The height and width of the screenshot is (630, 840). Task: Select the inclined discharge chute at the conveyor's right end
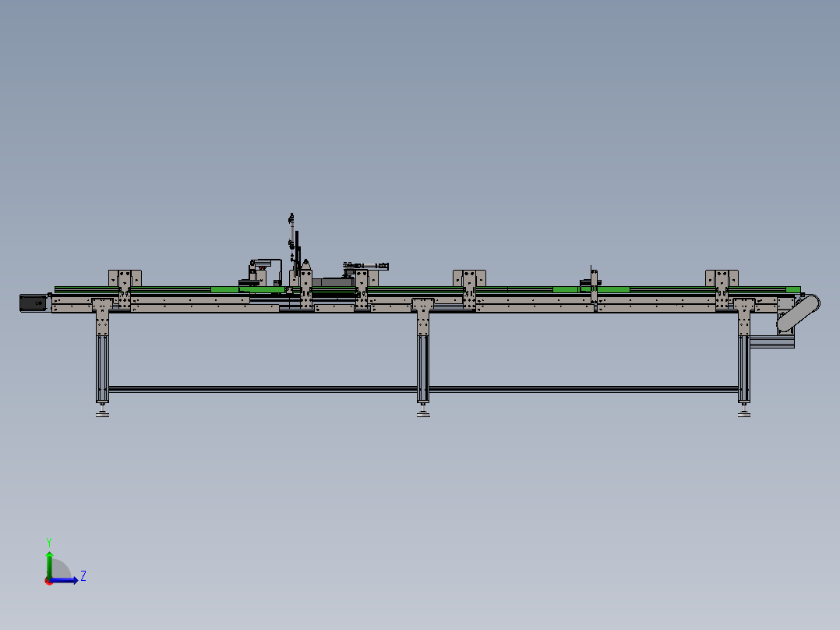[x=798, y=313]
